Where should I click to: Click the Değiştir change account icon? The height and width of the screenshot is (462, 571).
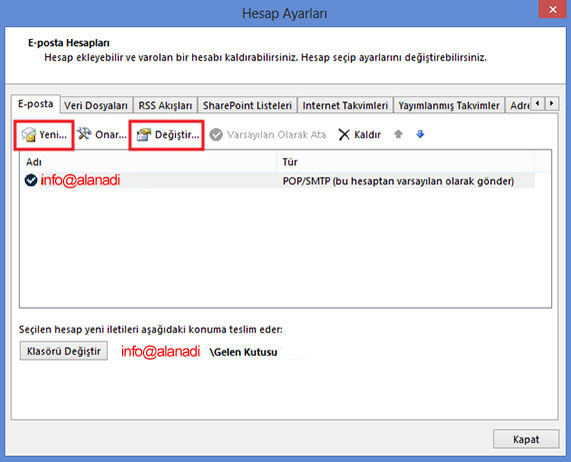coord(143,135)
